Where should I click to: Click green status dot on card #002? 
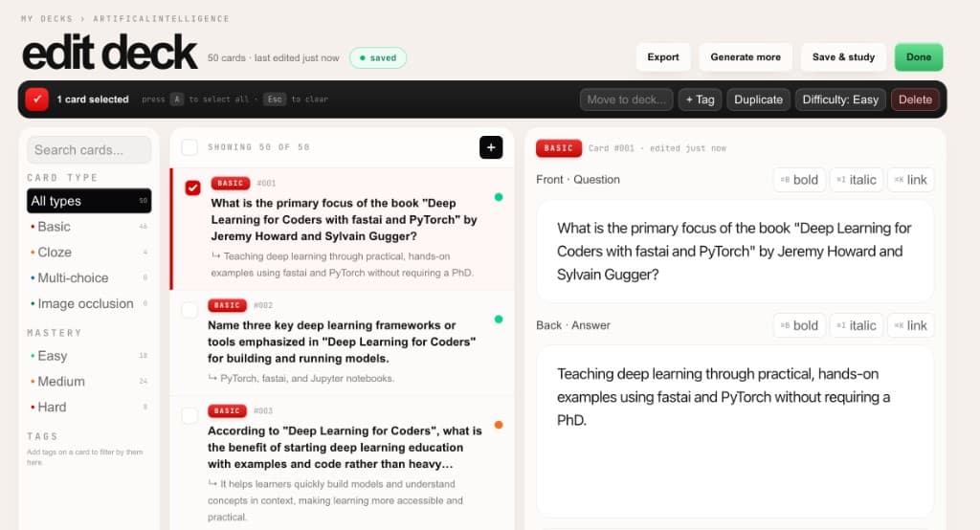click(498, 320)
